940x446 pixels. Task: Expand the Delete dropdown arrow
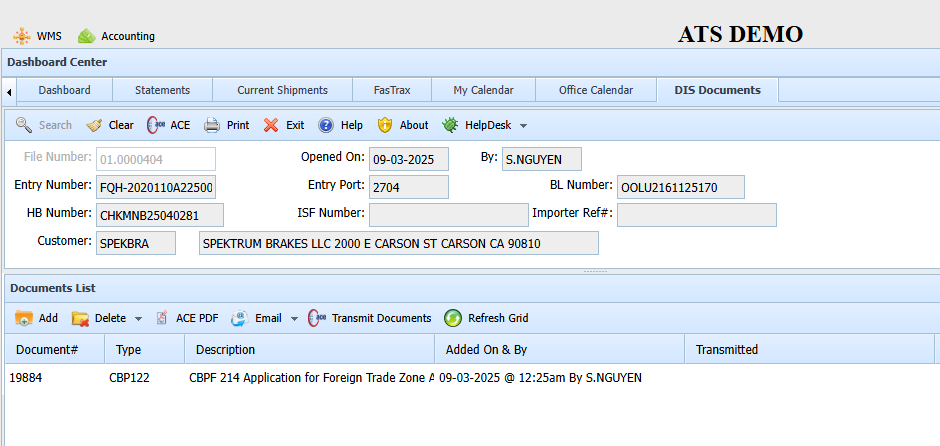[139, 319]
